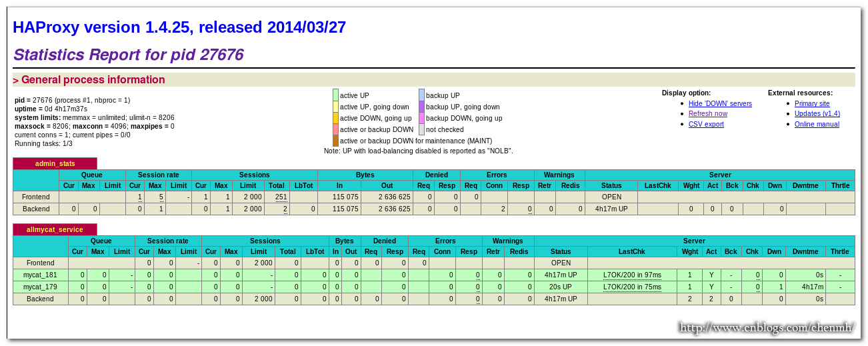Click the mycat_179 server row name
This screenshot has height=346, width=868.
[40, 287]
